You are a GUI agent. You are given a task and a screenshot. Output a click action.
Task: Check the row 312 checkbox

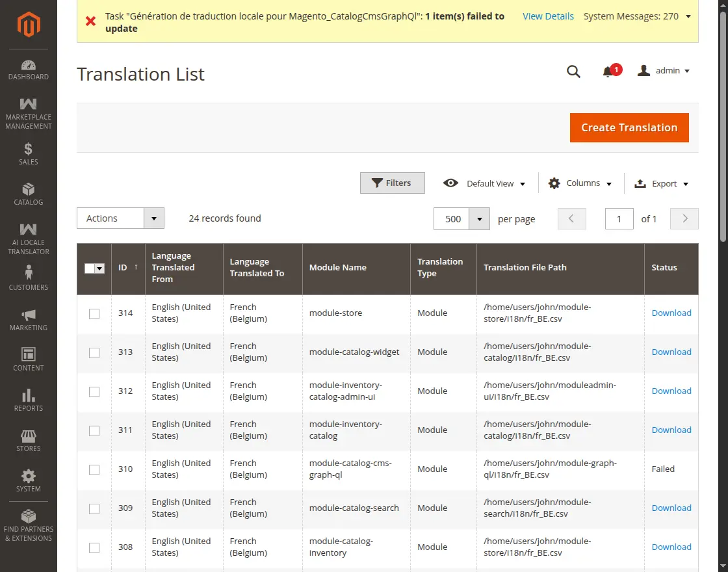pyautogui.click(x=94, y=392)
